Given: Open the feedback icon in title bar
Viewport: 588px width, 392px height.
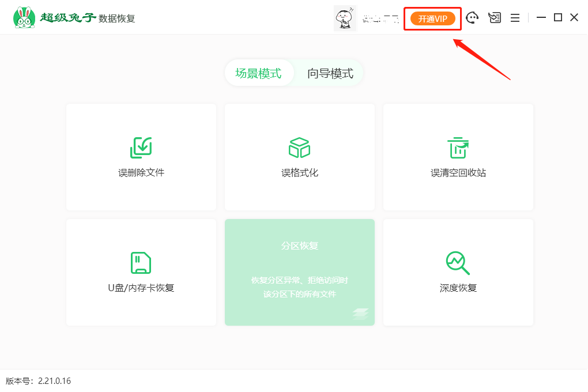Looking at the screenshot, I should pos(495,18).
